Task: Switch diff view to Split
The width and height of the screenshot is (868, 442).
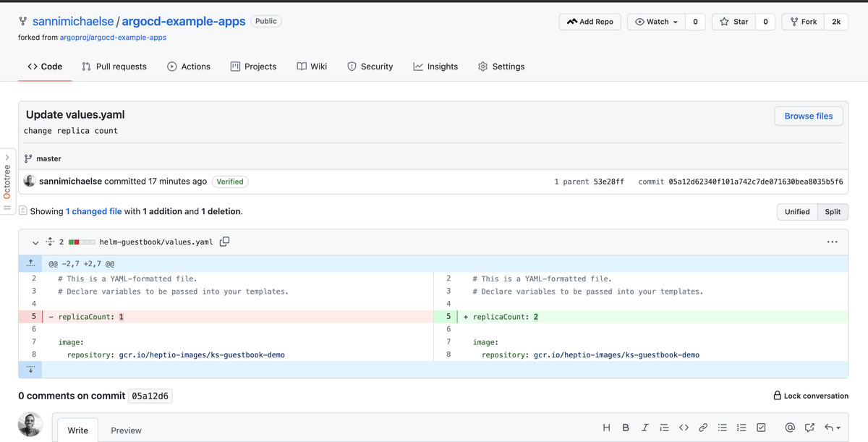Action: pyautogui.click(x=833, y=212)
